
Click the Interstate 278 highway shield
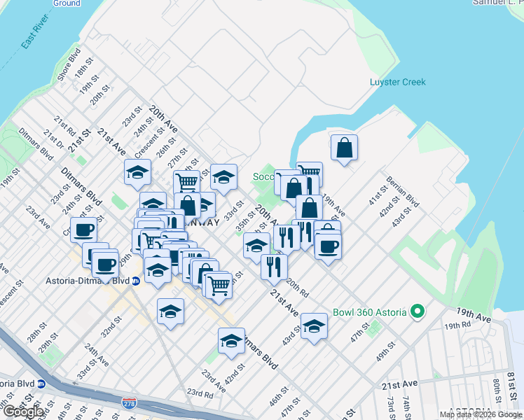129,403
